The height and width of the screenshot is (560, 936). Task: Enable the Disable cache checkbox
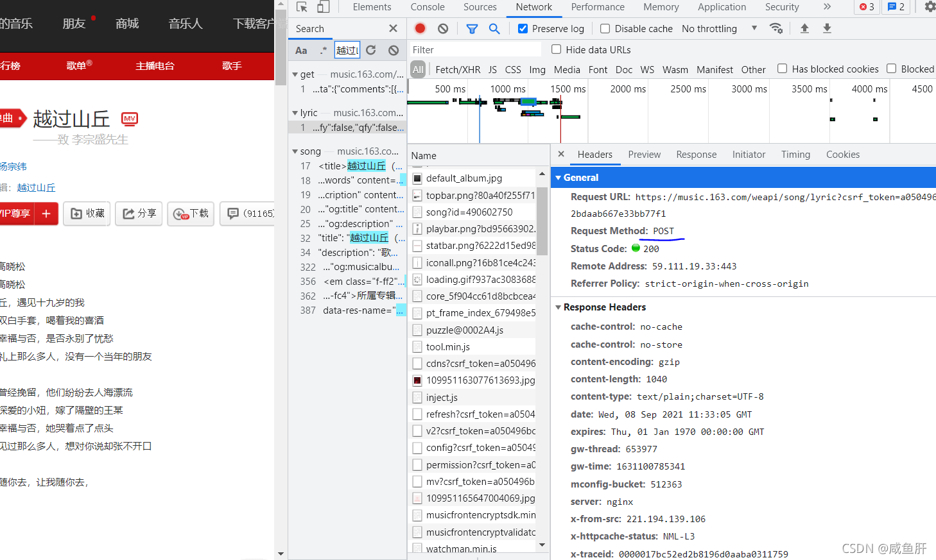[x=605, y=28]
